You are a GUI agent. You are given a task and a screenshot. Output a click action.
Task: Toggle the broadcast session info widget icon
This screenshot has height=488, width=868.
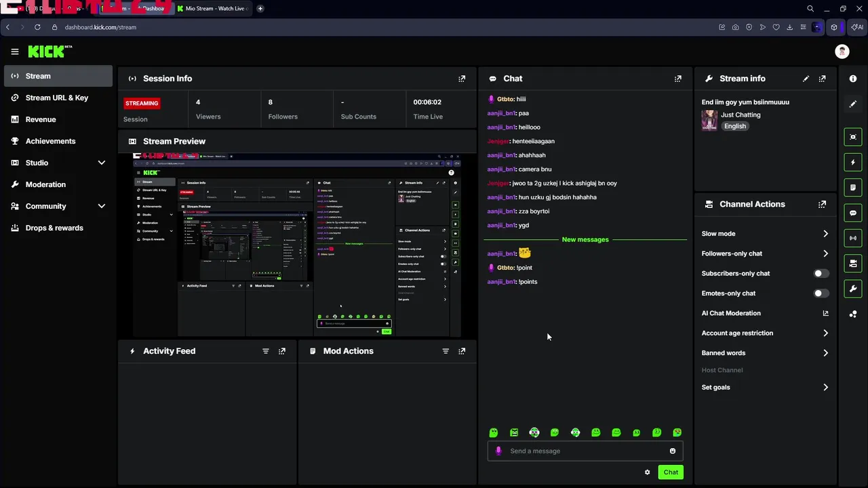click(853, 238)
